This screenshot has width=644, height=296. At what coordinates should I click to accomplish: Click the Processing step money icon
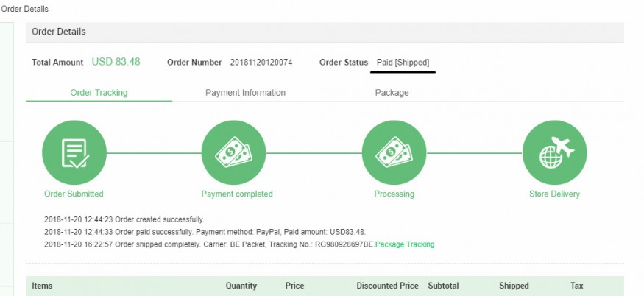pos(394,153)
